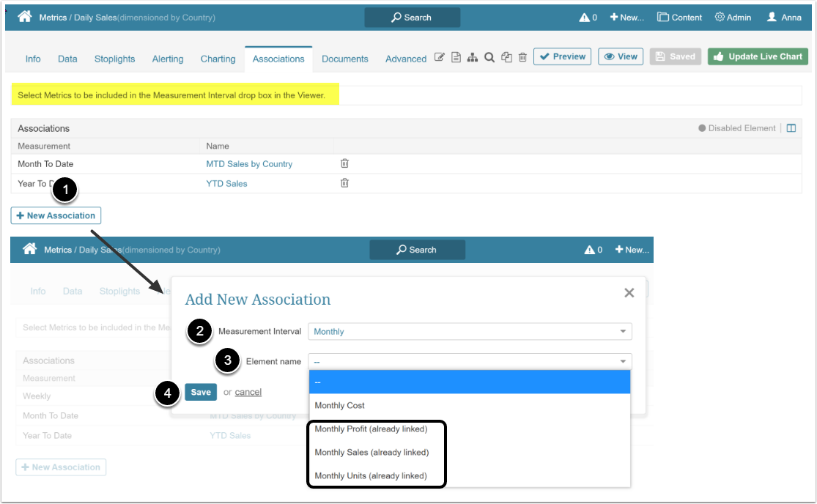Click the column layout toggle beside Disabled Element
The width and height of the screenshot is (817, 504).
[x=791, y=127]
